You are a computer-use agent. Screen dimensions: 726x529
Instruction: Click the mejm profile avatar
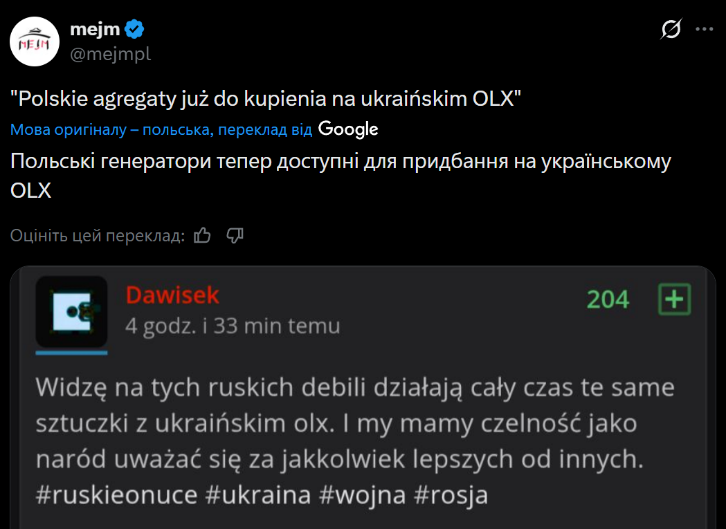tap(35, 39)
